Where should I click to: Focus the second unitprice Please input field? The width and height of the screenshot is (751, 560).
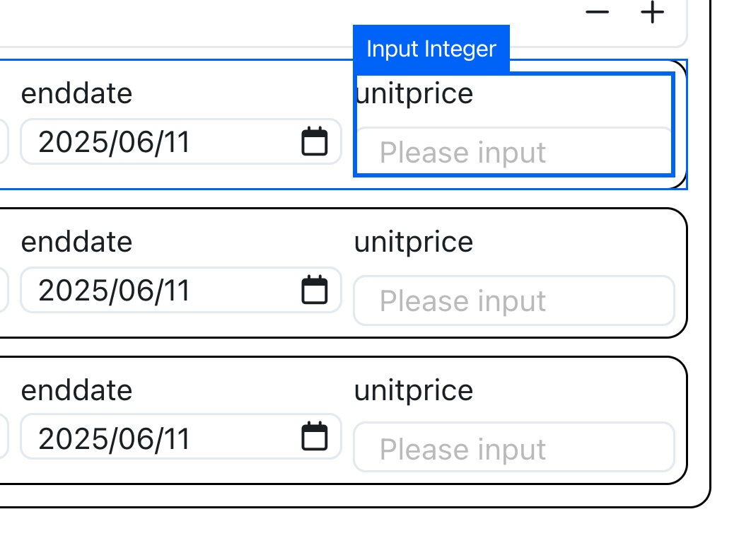[514, 301]
